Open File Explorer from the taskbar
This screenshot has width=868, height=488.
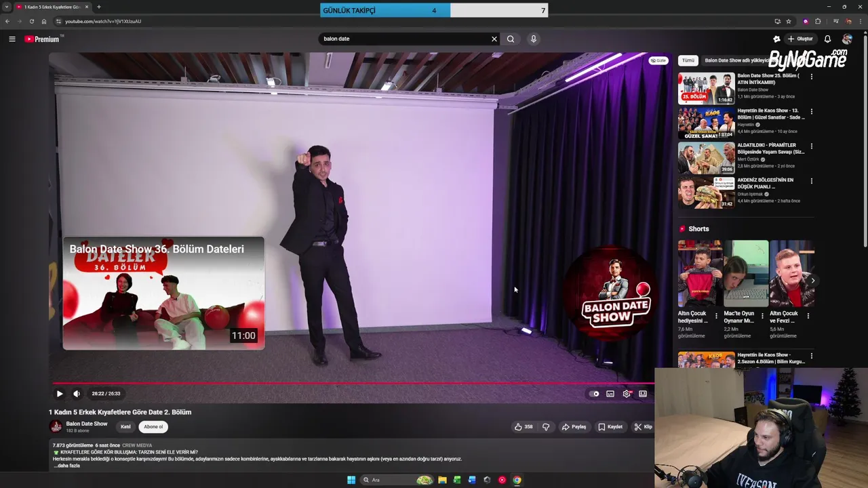tap(442, 480)
